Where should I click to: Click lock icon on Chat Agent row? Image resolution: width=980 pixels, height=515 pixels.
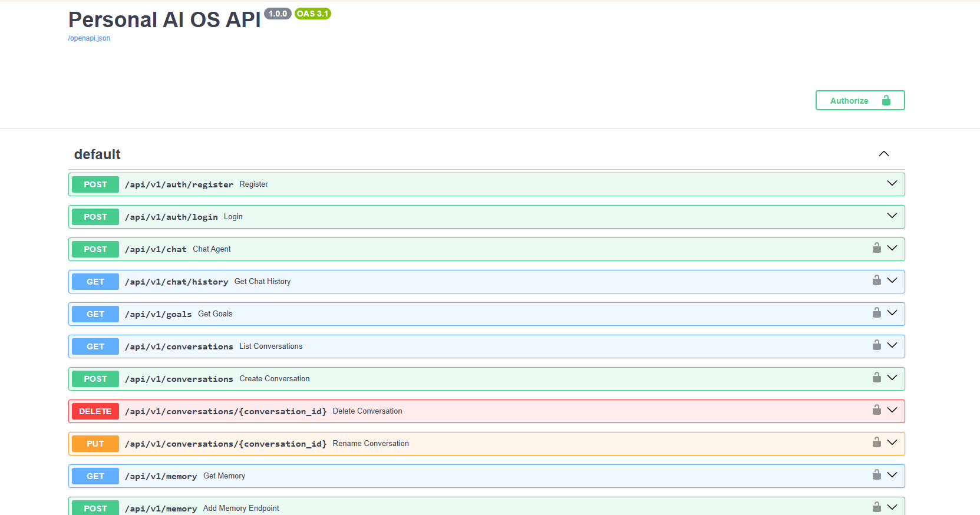(877, 247)
